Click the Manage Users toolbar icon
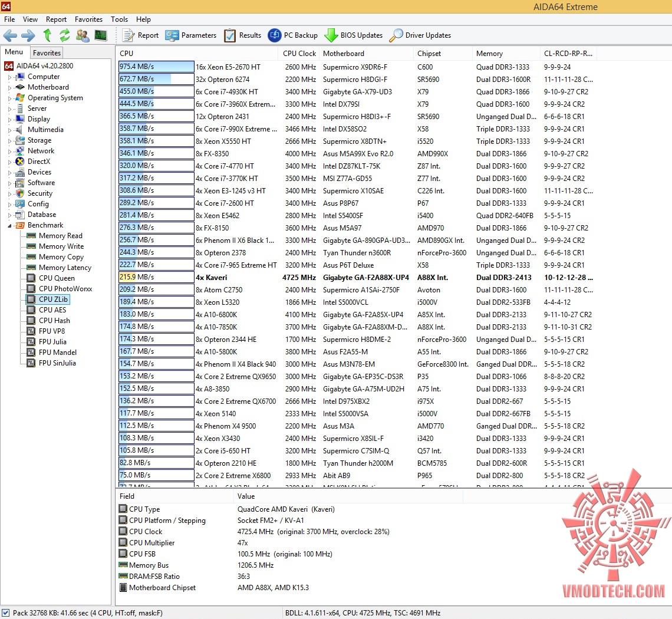This screenshot has width=672, height=619. tap(83, 35)
